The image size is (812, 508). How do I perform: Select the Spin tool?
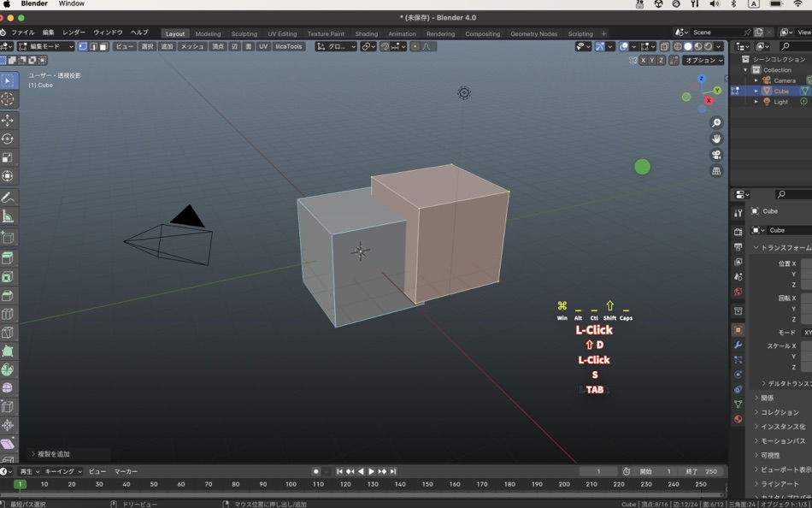(x=8, y=369)
